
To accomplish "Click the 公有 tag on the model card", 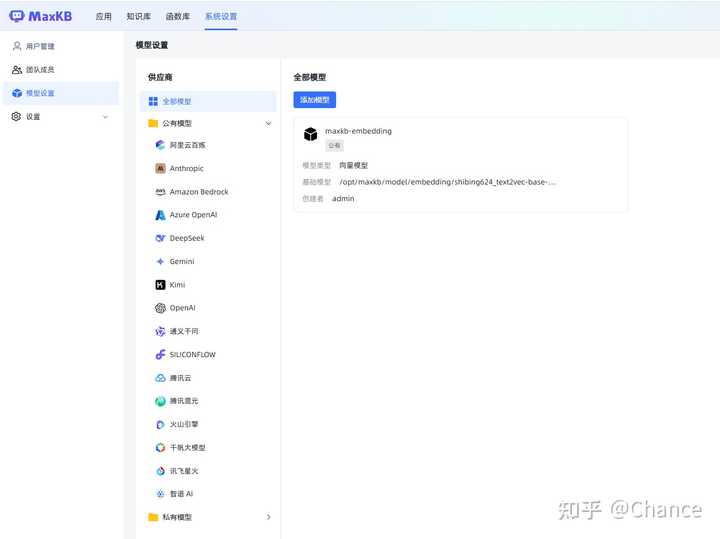I will (334, 146).
